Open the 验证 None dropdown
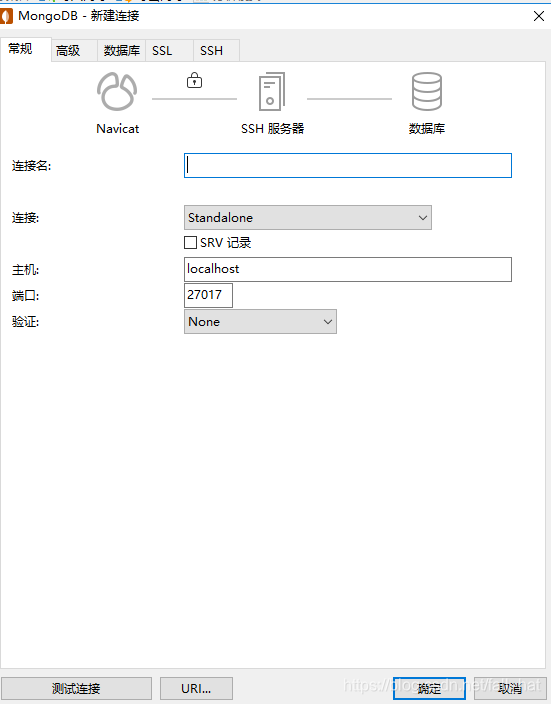The width and height of the screenshot is (551, 704). click(x=260, y=321)
